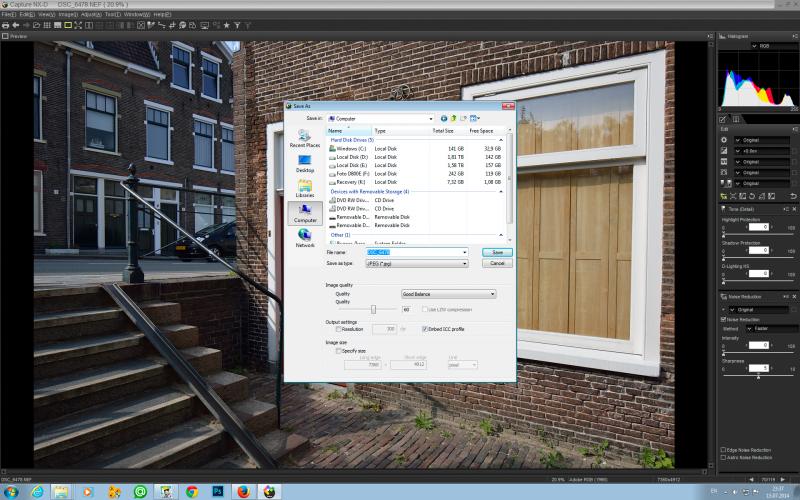
Task: Click the compare before/after split icon
Action: pos(89,25)
